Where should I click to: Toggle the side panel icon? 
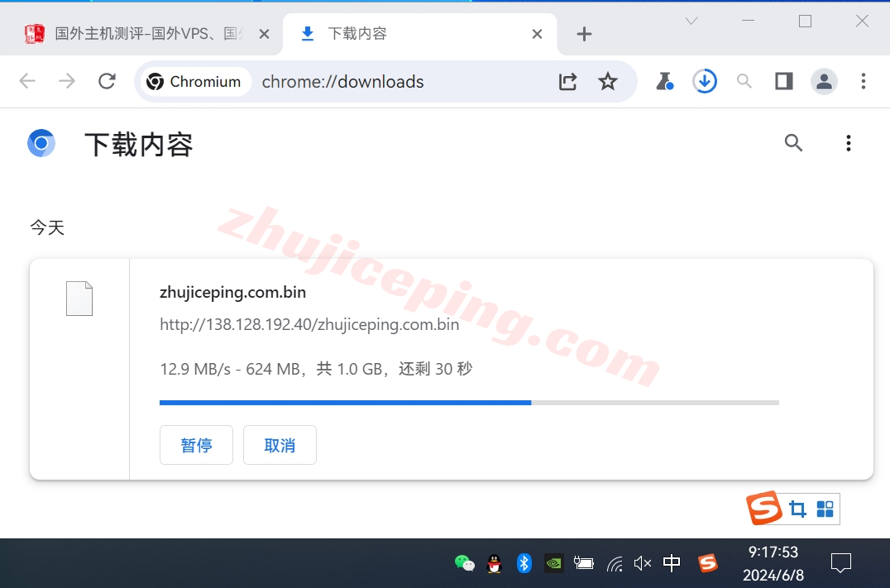[784, 82]
